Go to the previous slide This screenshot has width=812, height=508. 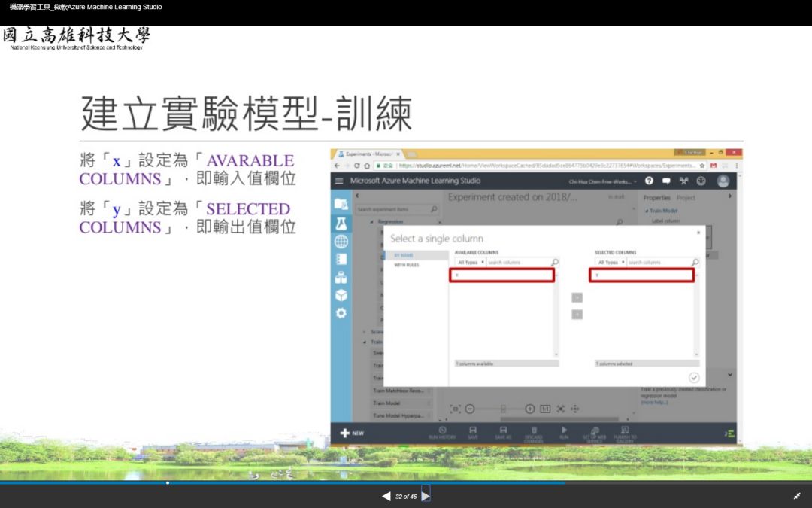tap(386, 497)
